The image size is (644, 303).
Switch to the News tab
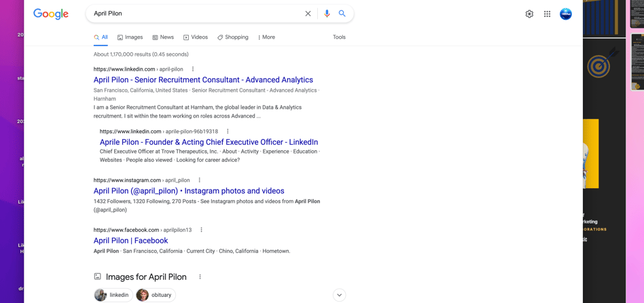(x=163, y=37)
